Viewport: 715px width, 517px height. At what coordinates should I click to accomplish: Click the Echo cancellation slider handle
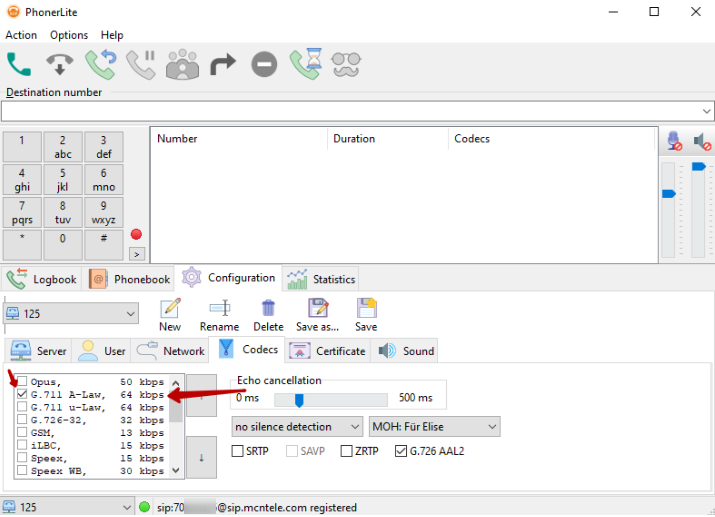[x=299, y=400]
